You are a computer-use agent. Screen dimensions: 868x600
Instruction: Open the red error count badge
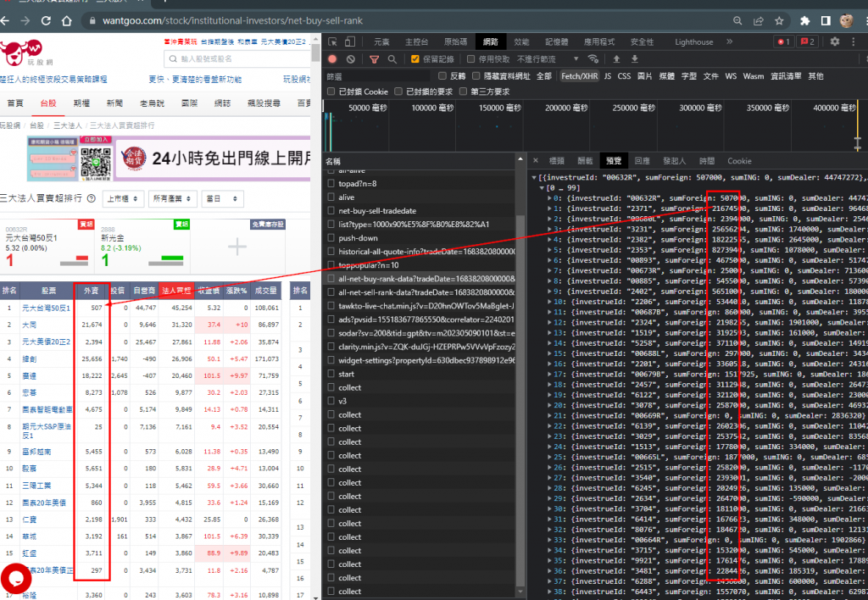click(x=783, y=42)
